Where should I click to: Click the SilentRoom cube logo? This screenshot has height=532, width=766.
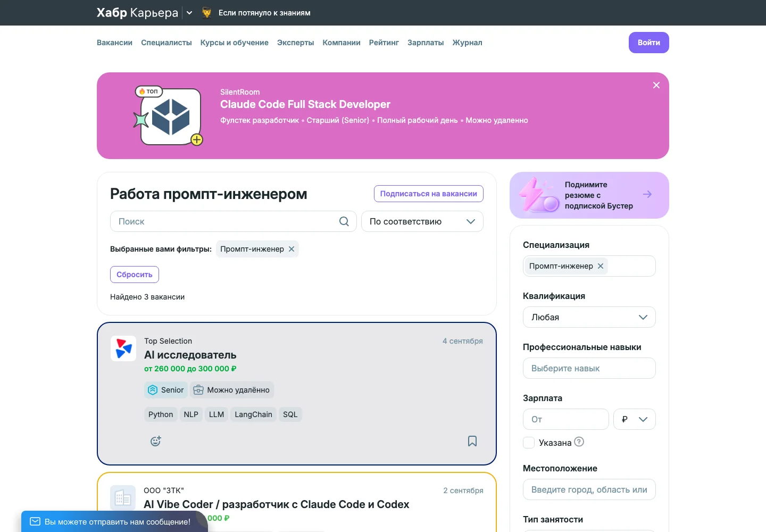tap(170, 117)
